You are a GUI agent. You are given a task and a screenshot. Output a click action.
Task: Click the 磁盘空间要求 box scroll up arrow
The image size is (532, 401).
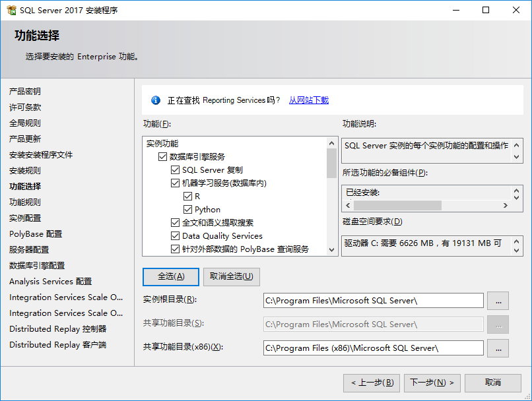pos(516,241)
